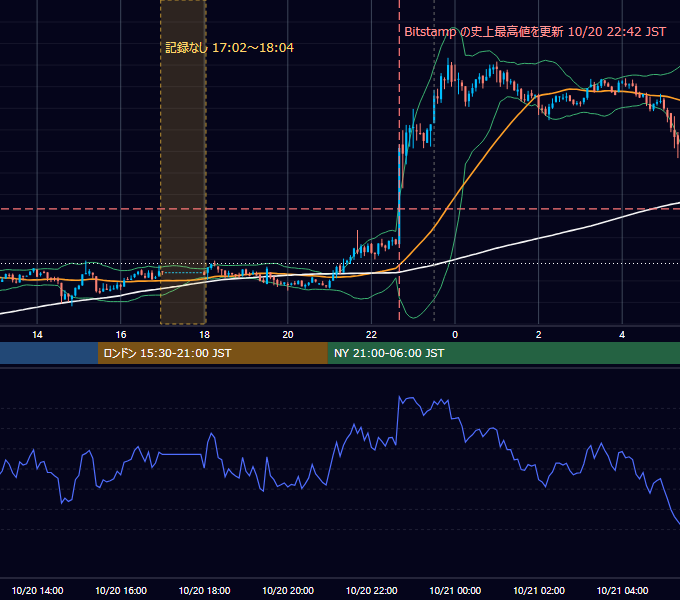Click upper axis hour label 16
The image size is (680, 600).
pos(121,335)
